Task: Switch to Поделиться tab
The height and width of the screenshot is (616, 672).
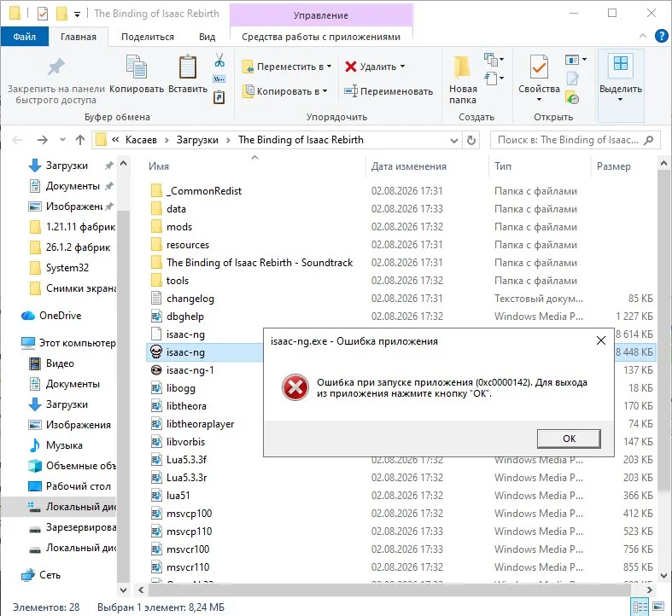Action: pyautogui.click(x=148, y=37)
